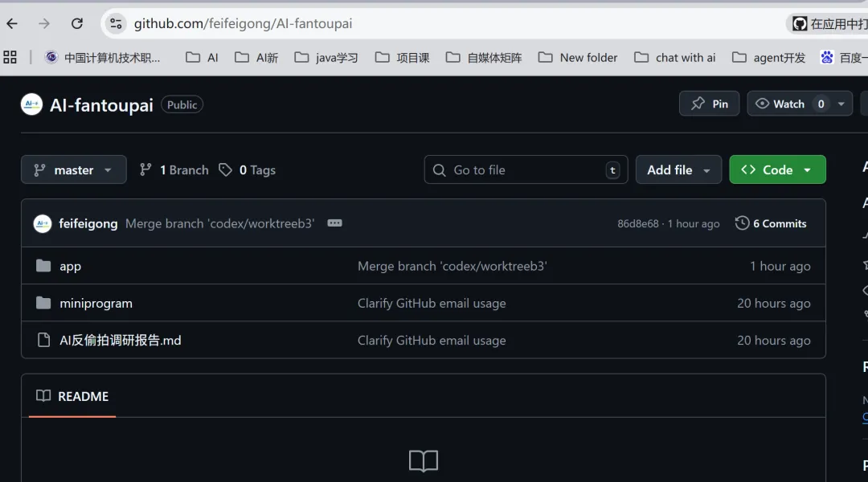View the 6 Commits history
Viewport: 868px width, 482px height.
(x=771, y=223)
